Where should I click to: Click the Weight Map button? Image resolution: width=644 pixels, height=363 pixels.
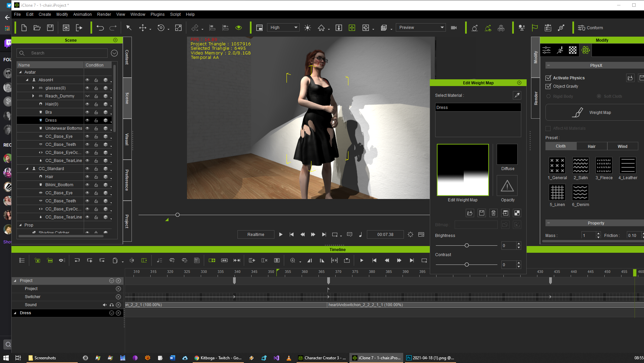tap(595, 112)
